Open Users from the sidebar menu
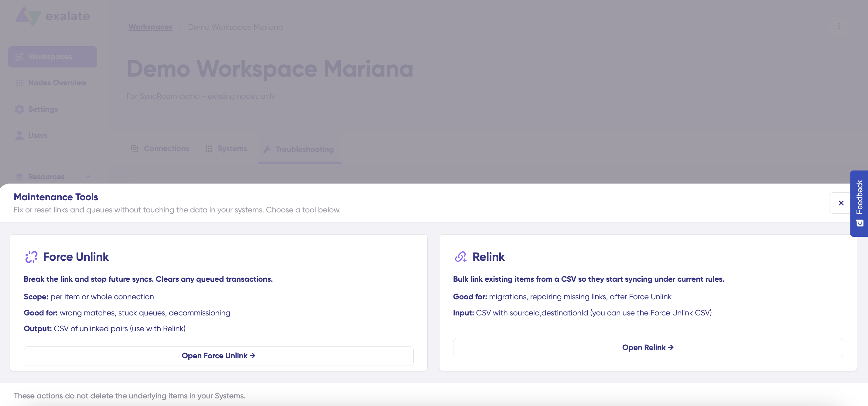The image size is (868, 406). [x=38, y=135]
